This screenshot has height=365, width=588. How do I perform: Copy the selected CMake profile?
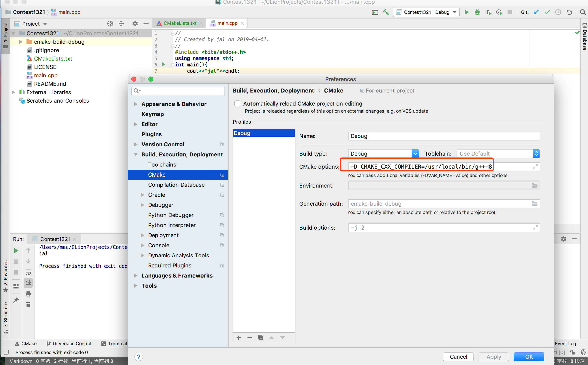(260, 337)
